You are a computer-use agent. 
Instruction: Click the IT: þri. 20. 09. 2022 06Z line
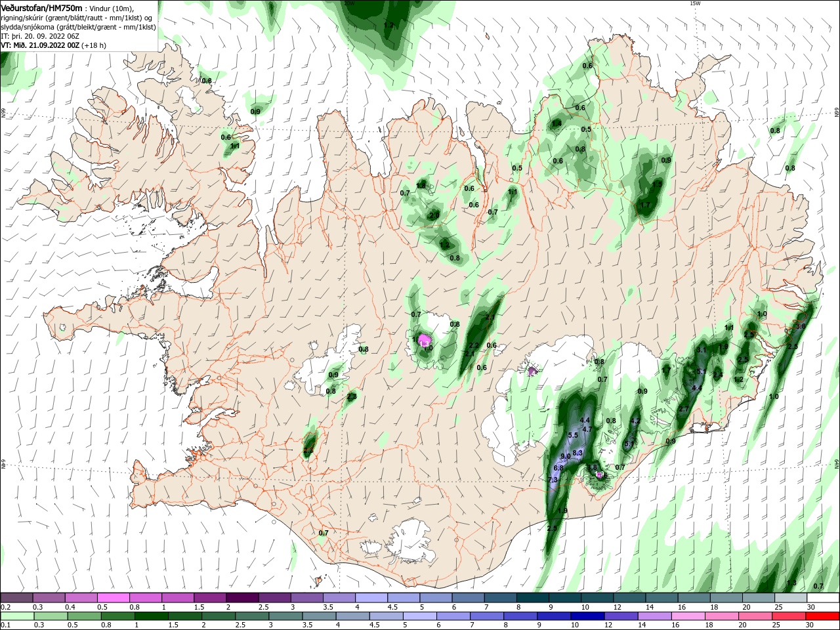click(40, 36)
